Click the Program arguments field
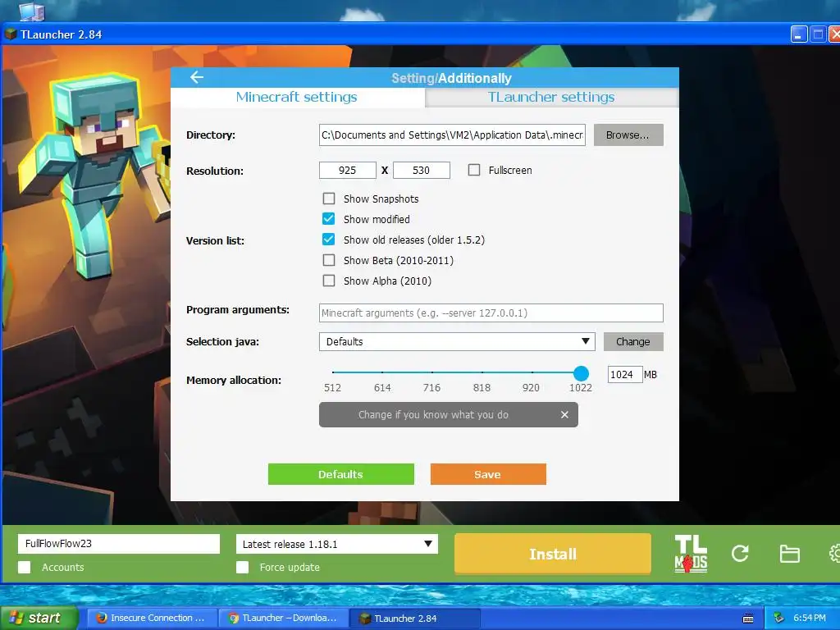 [491, 313]
